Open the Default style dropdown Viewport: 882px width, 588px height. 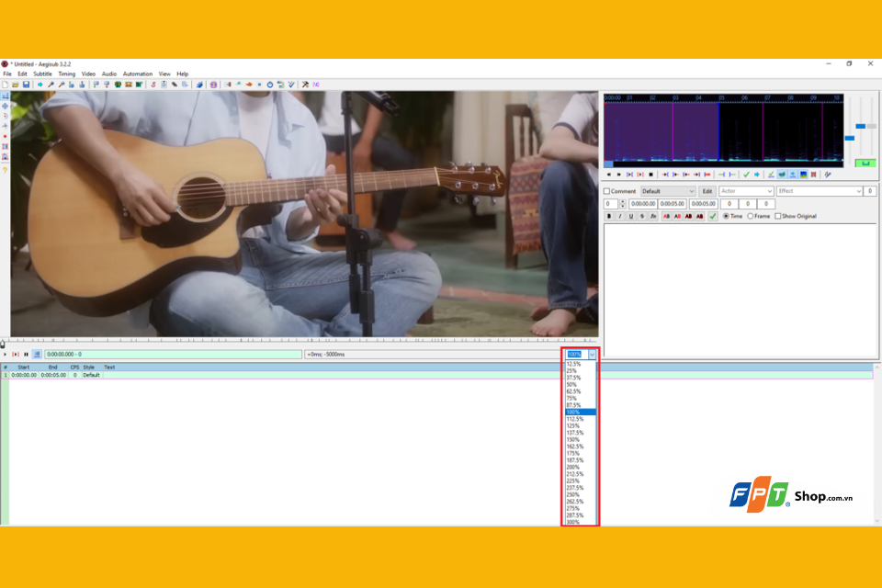pyautogui.click(x=668, y=191)
